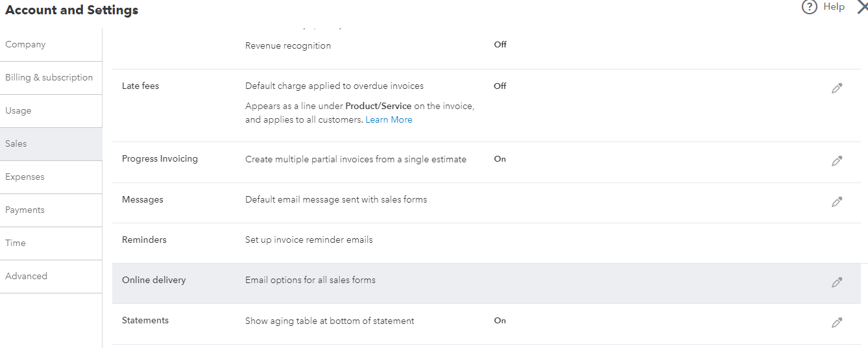Screen dimensions: 868x348
Task: Click the Help question mark icon
Action: tap(809, 7)
